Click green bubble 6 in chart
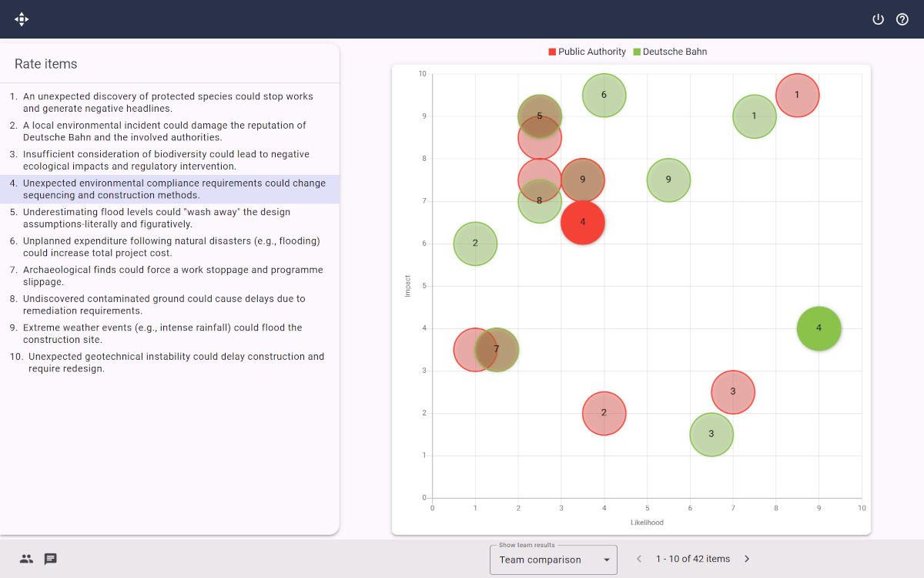 (604, 96)
